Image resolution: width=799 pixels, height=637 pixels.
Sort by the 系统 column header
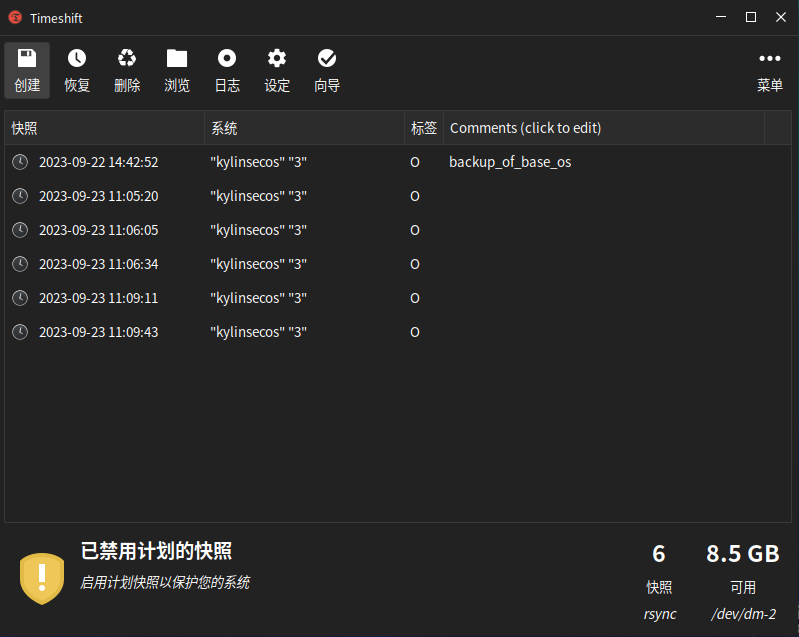click(304, 128)
